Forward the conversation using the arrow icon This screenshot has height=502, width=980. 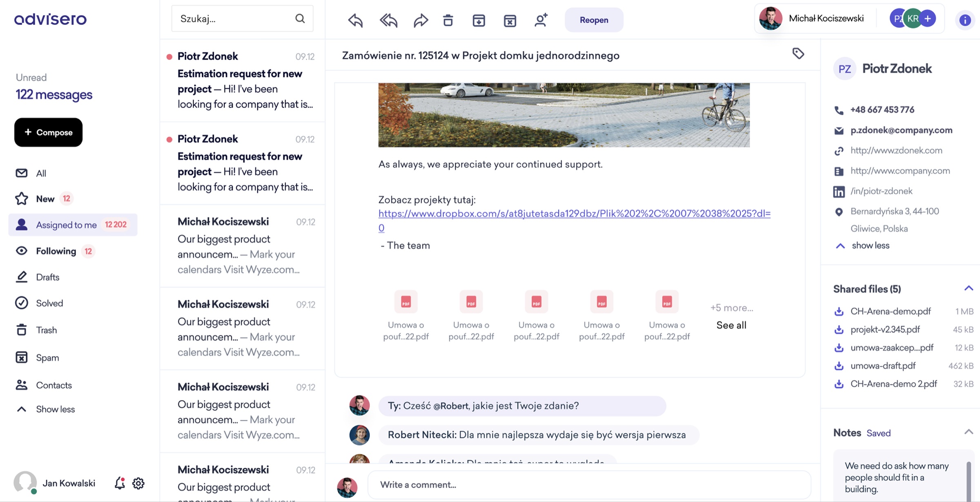pos(420,20)
